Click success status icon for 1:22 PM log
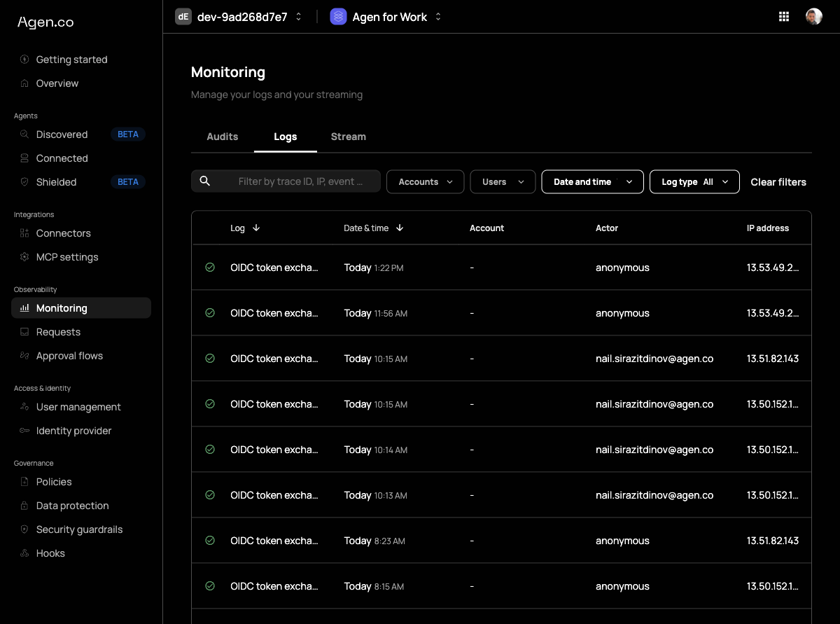 tap(210, 268)
